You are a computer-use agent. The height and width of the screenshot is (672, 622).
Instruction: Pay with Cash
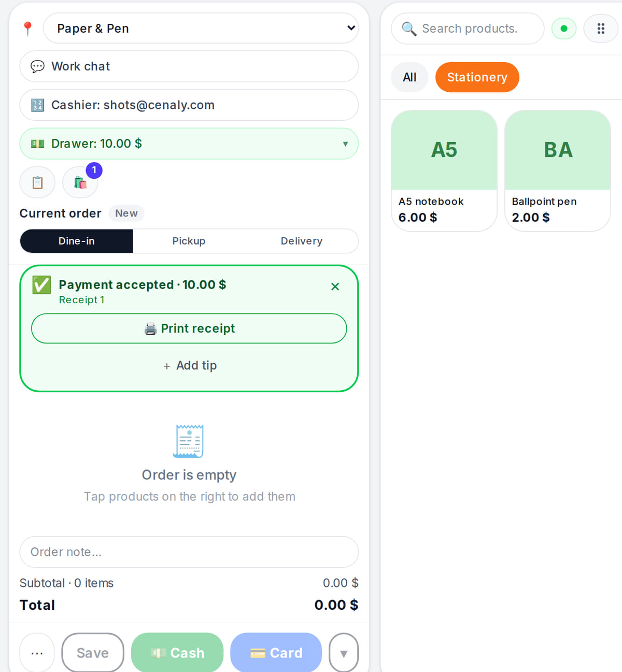[177, 653]
